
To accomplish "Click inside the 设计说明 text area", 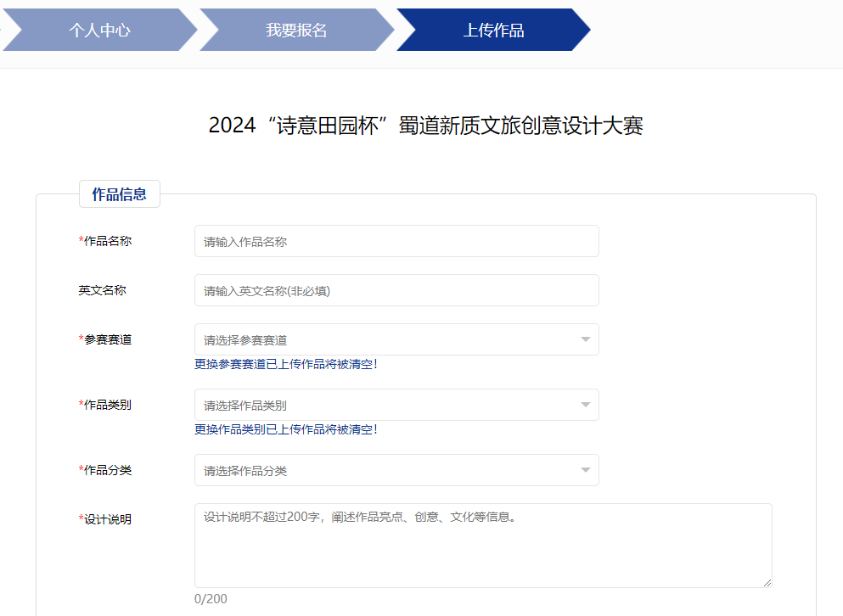I will [x=482, y=545].
